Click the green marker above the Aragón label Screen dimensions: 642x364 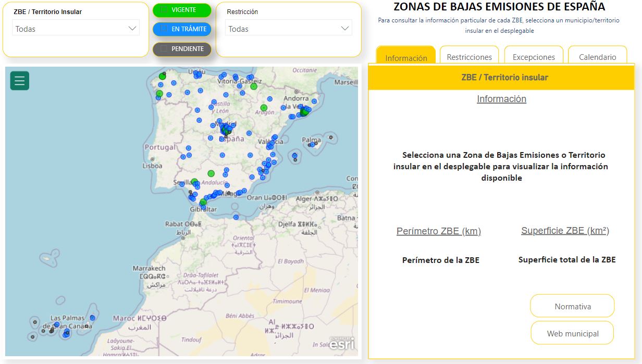pyautogui.click(x=264, y=108)
